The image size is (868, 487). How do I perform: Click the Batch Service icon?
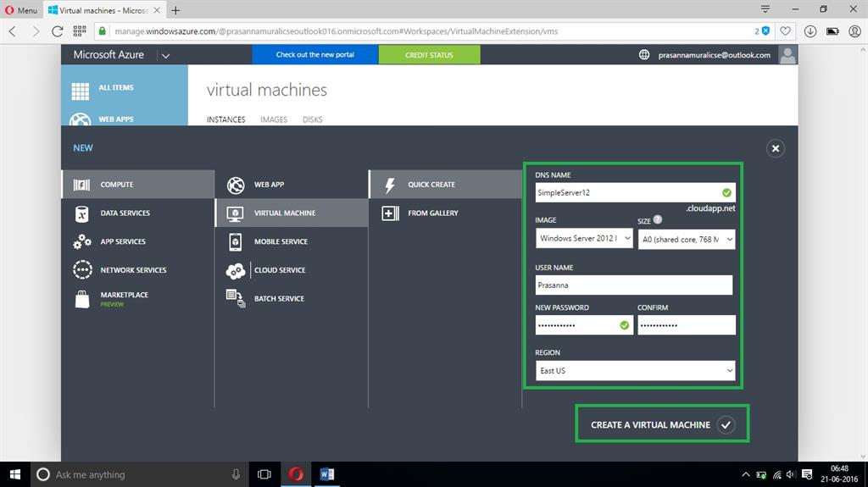[x=236, y=298]
